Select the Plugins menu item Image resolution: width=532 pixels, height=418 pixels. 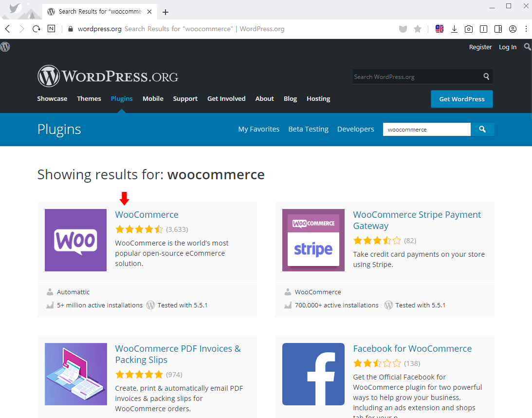122,99
